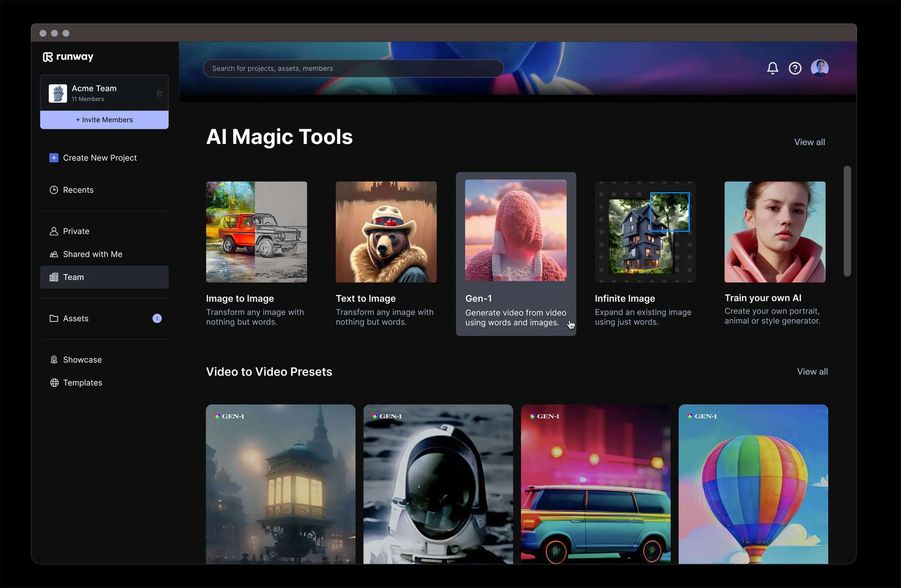Click the globe icon beside Templates
This screenshot has height=588, width=901.
(x=54, y=382)
